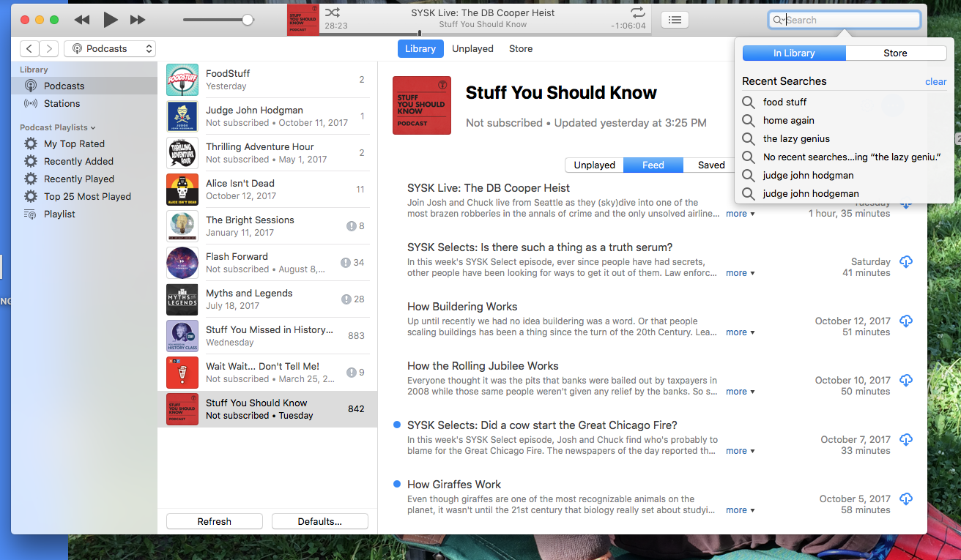Open the Defaults... button
961x560 pixels.
(x=320, y=521)
